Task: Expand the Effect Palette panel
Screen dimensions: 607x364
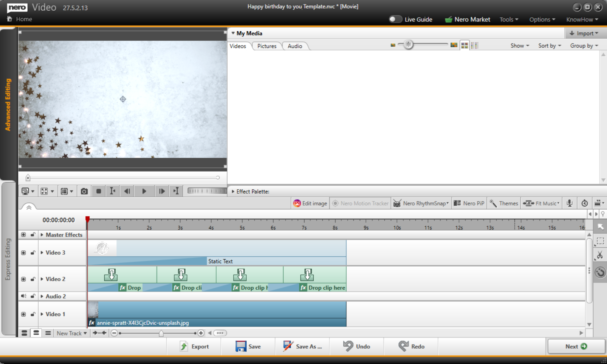Action: coord(233,191)
